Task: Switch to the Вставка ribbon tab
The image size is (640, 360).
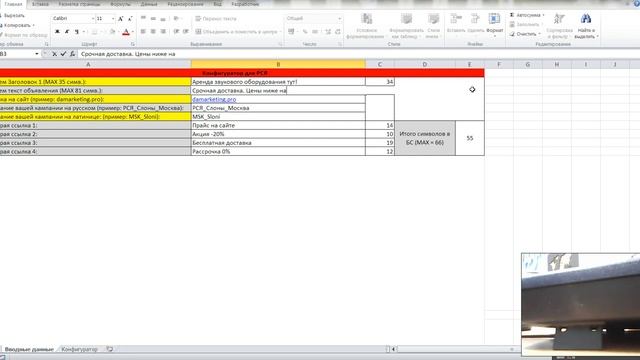Action: point(40,4)
